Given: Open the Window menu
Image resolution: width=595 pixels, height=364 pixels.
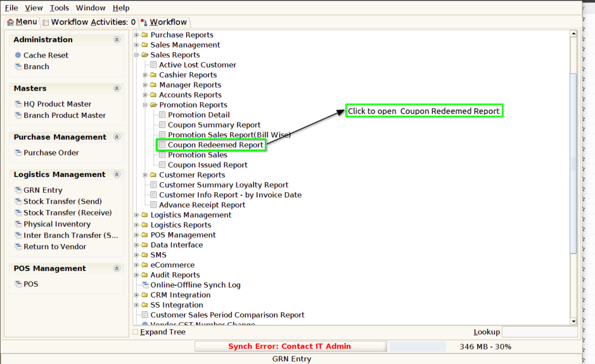Looking at the screenshot, I should click(90, 8).
